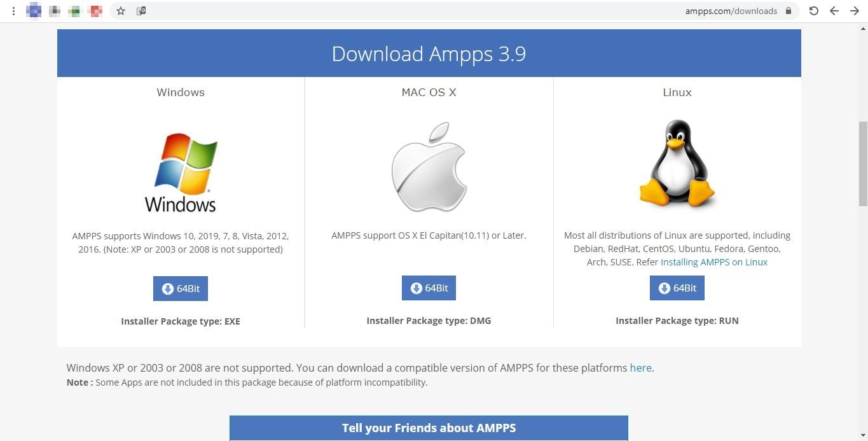
Task: Download the MAC OS X 64Bit installer
Action: [x=429, y=288]
